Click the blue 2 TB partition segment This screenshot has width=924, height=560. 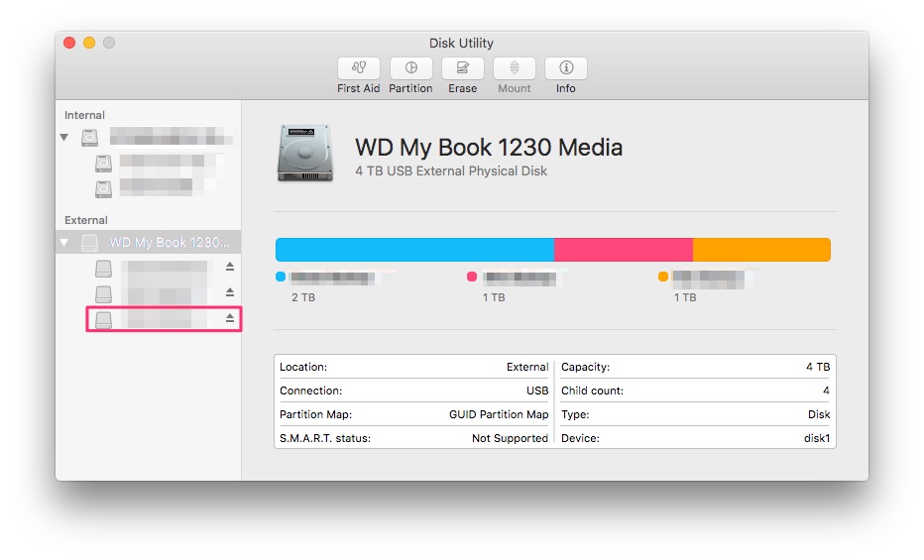pos(414,250)
